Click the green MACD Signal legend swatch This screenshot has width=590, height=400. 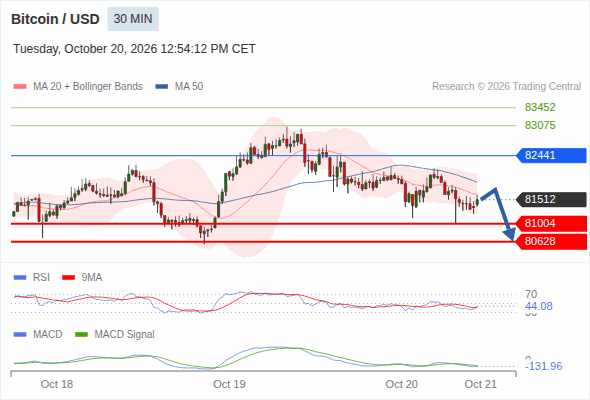(81, 335)
